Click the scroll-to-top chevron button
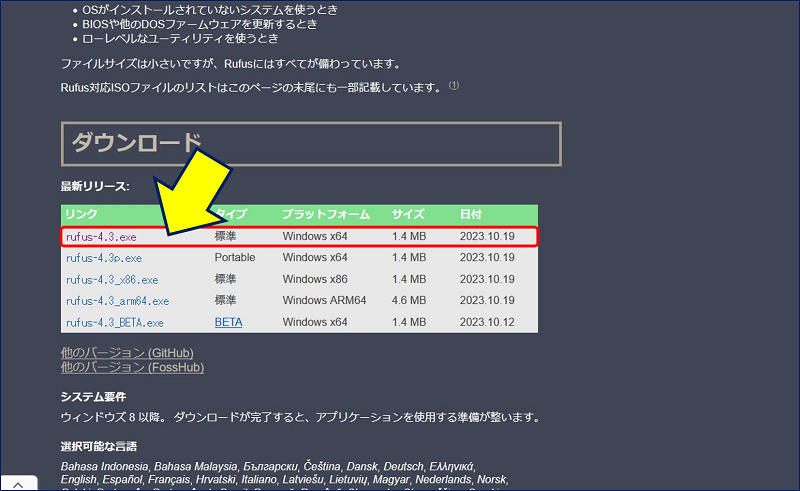The height and width of the screenshot is (491, 800). (x=18, y=484)
